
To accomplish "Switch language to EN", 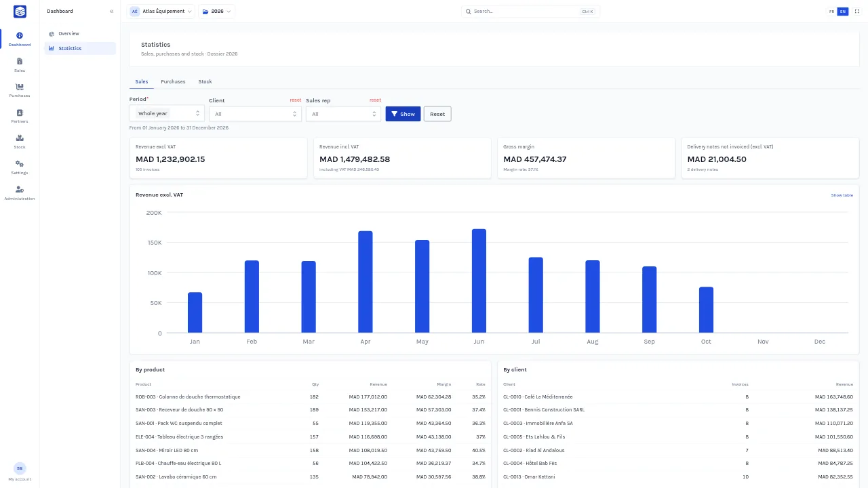I will [x=843, y=12].
